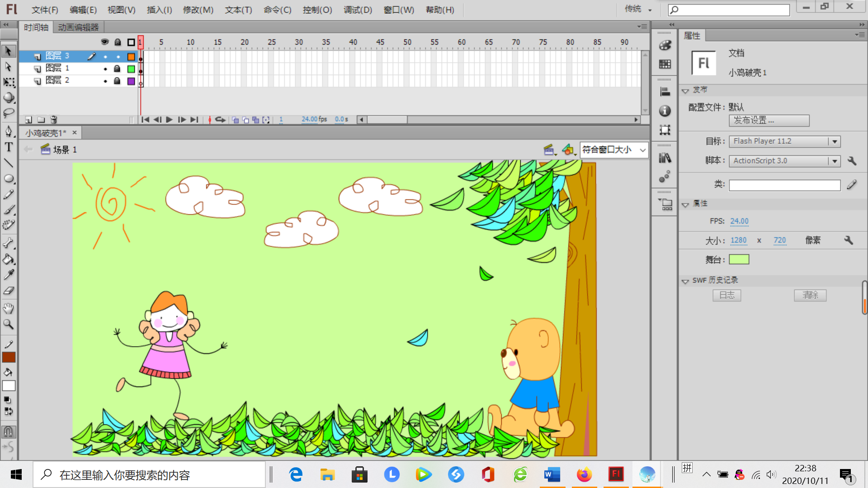Click the 发布设置... button

(769, 121)
